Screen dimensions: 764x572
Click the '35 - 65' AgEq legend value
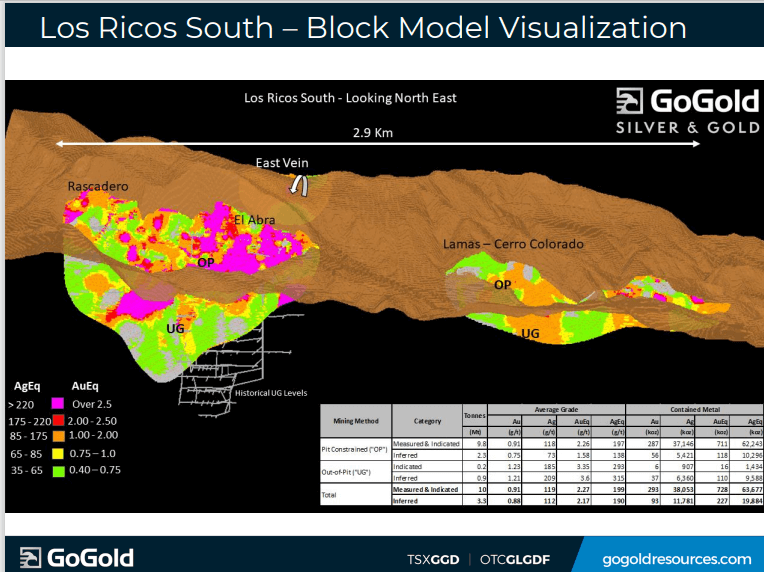27,471
